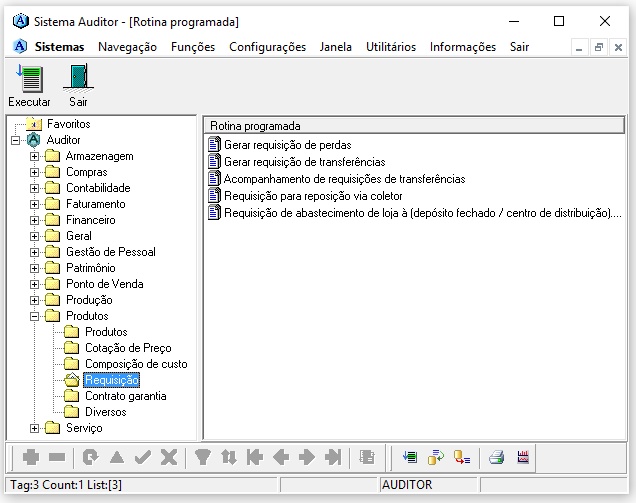Click the green arrow list icon
Image resolution: width=636 pixels, height=503 pixels.
pos(410,457)
